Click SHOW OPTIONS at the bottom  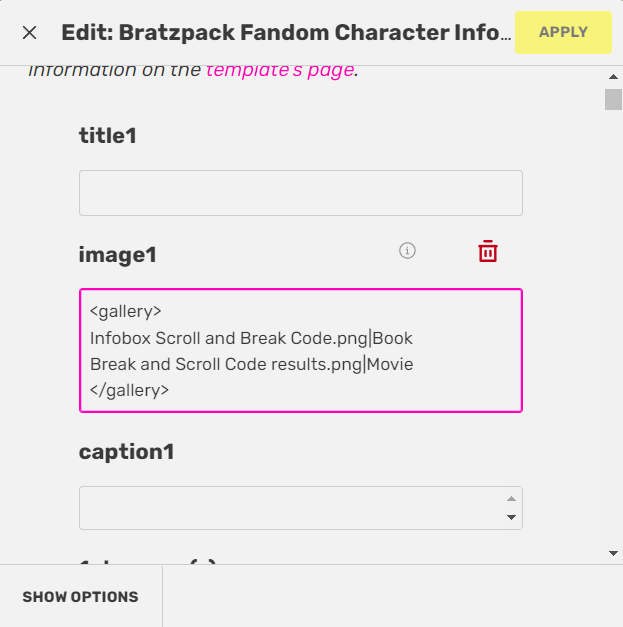(81, 597)
